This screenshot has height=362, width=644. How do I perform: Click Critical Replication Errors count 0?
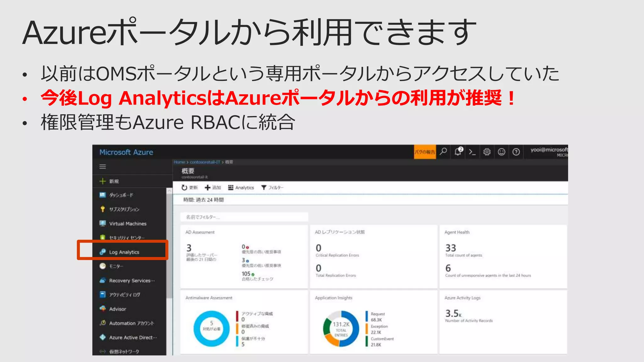click(319, 248)
